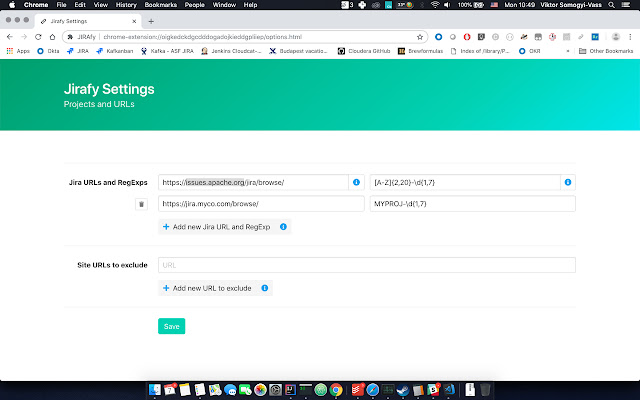This screenshot has width=640, height=400.
Task: Open Finder from the dock
Action: (155, 390)
